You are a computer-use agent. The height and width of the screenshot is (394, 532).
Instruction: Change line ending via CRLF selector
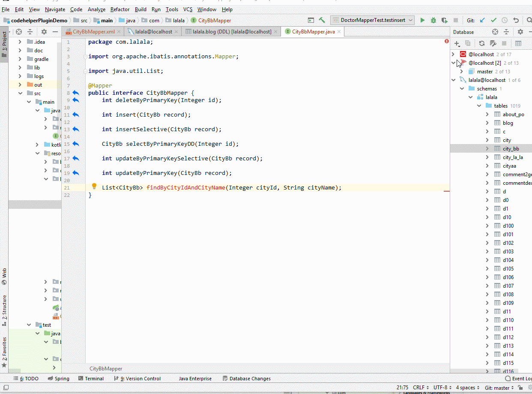point(418,387)
